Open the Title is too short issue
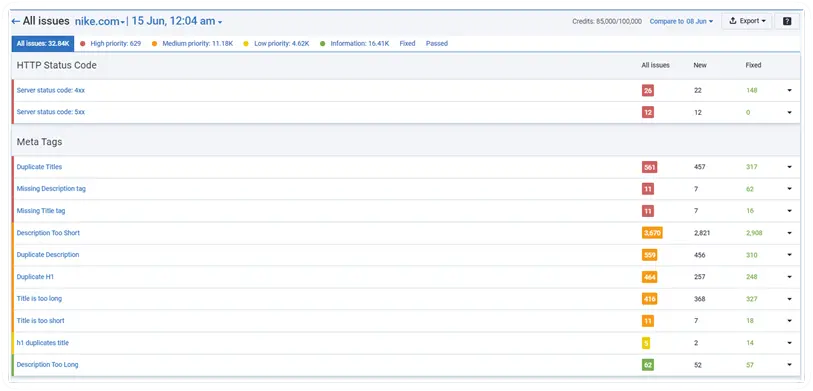Viewport: 813px width, 391px height. pos(40,320)
